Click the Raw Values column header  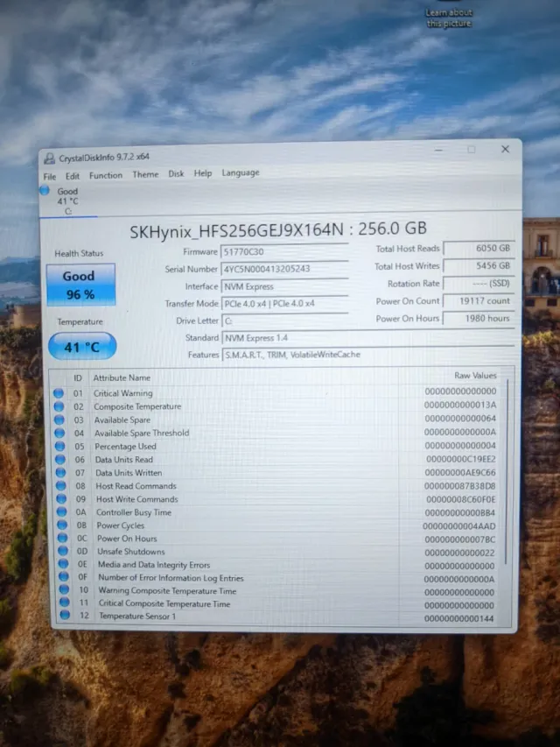pos(475,376)
